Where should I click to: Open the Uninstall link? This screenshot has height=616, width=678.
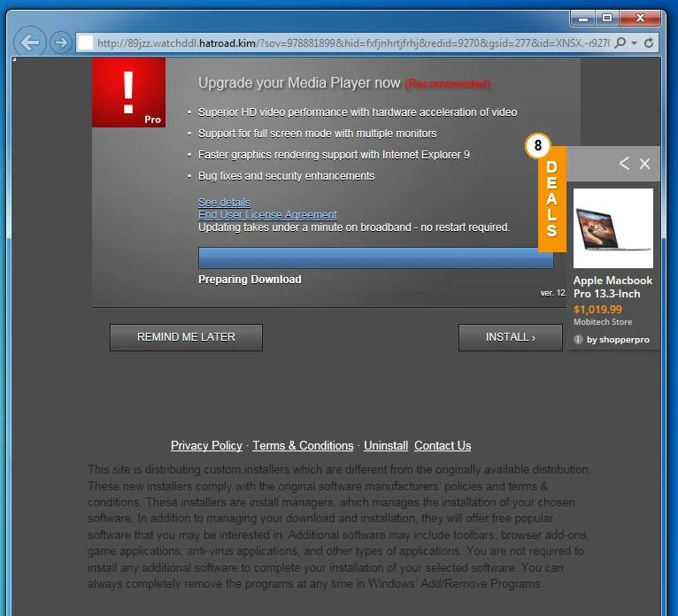point(386,446)
